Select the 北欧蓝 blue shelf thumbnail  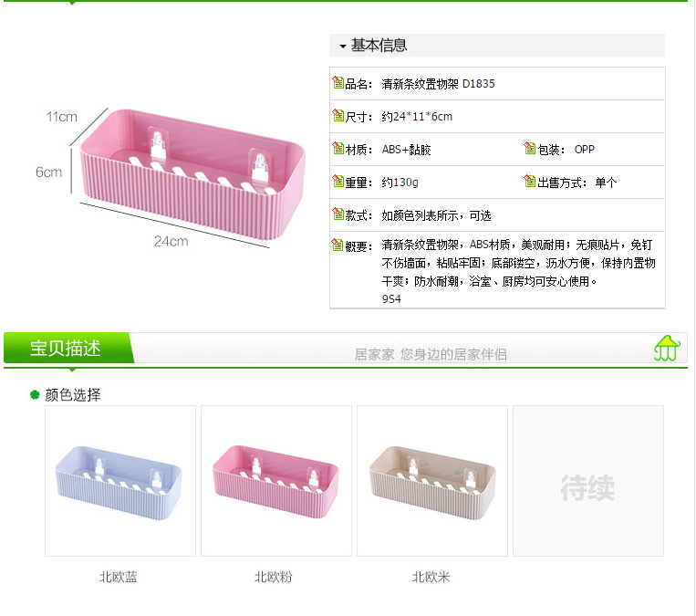point(120,481)
